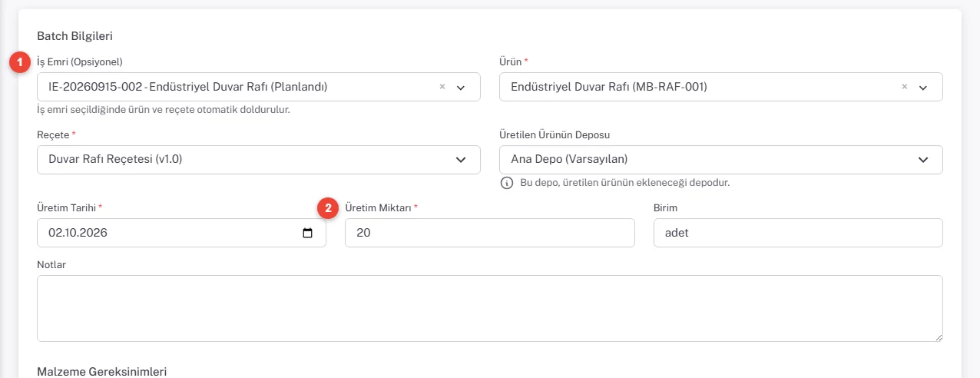
Task: Click the İş emri seçildiğinde helper text
Action: 164,110
